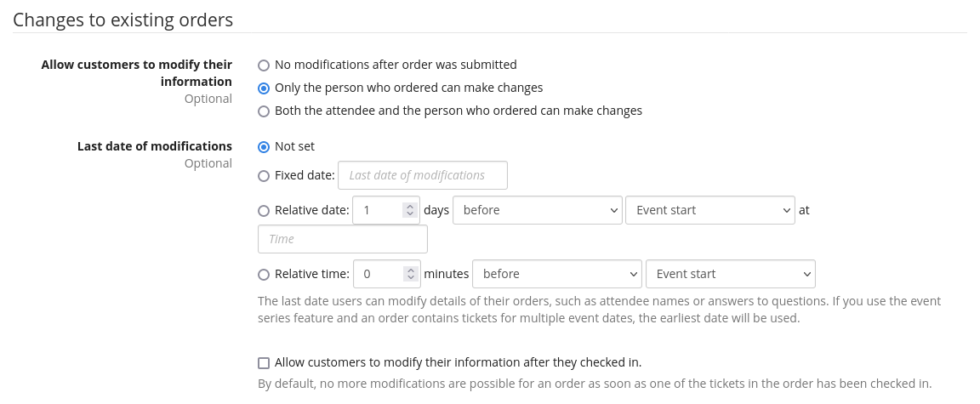Increase the Relative date days value
Screen dimensions: 980x404
click(x=410, y=206)
